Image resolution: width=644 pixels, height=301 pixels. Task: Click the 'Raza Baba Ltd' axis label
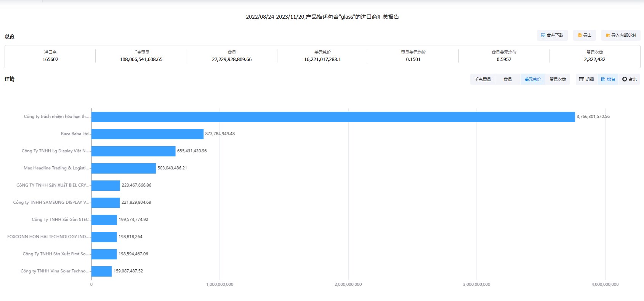[x=75, y=134]
